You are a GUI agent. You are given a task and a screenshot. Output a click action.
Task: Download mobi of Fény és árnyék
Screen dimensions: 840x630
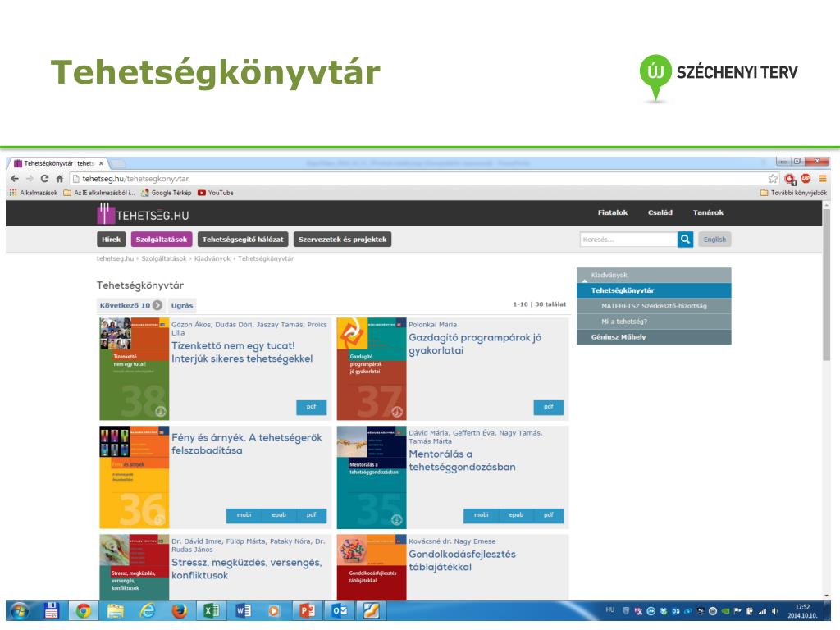[244, 515]
